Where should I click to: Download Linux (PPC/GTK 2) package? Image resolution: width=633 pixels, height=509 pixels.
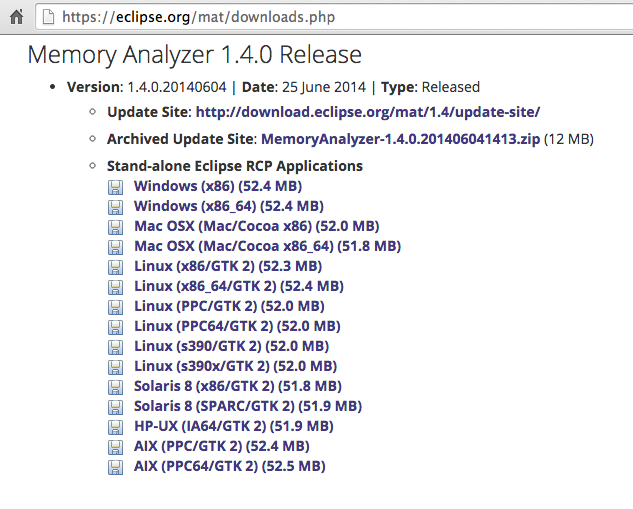tap(229, 306)
